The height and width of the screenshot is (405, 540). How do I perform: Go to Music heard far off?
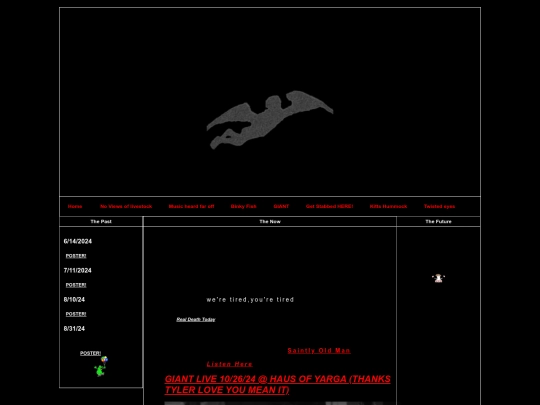191,206
